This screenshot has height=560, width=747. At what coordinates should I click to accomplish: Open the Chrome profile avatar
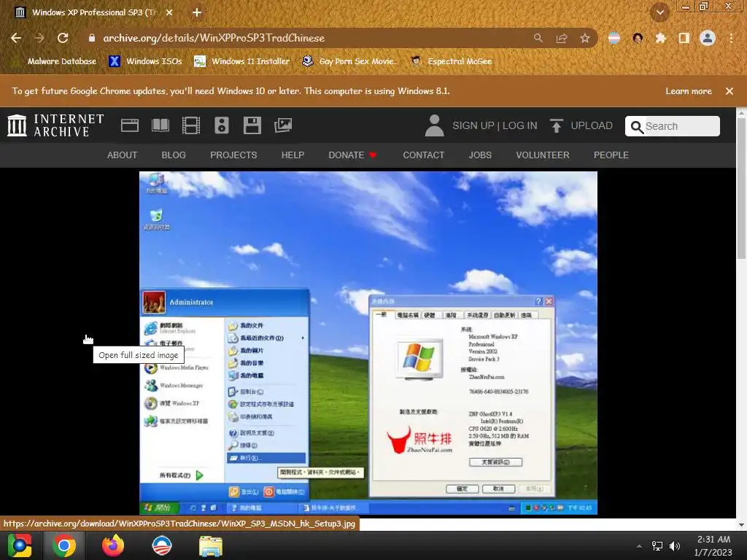[x=708, y=38]
